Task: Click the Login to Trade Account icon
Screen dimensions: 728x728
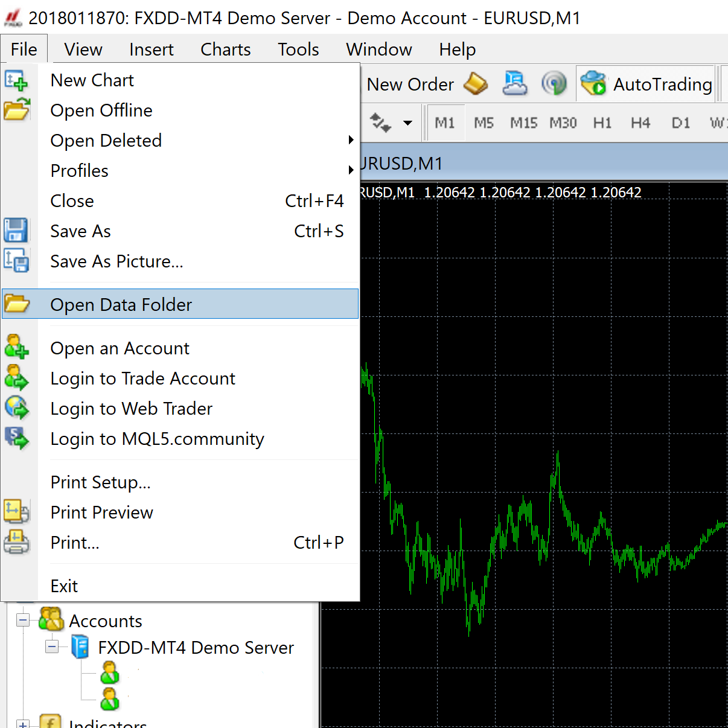Action: [16, 377]
